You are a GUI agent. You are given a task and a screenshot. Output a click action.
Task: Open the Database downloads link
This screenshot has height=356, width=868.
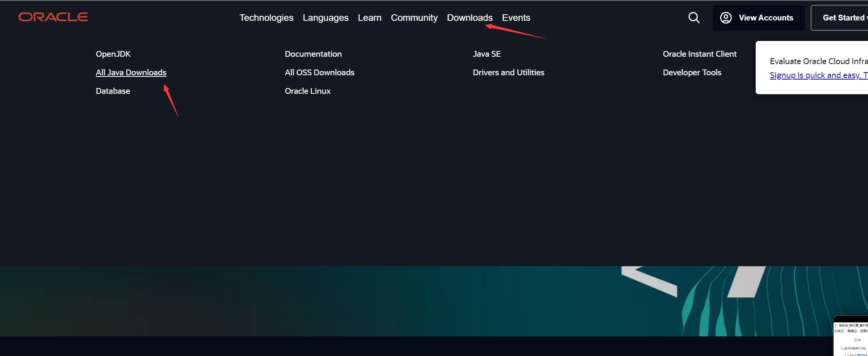pyautogui.click(x=113, y=91)
